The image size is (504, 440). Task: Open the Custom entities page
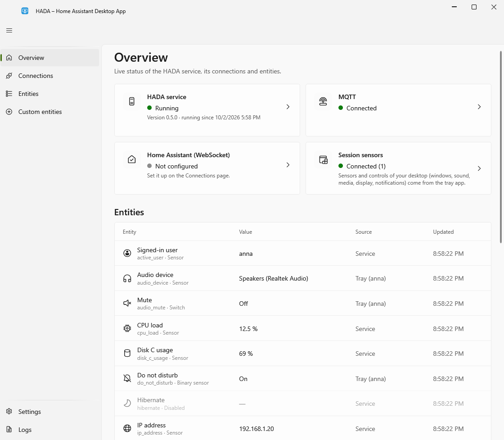(x=50, y=112)
